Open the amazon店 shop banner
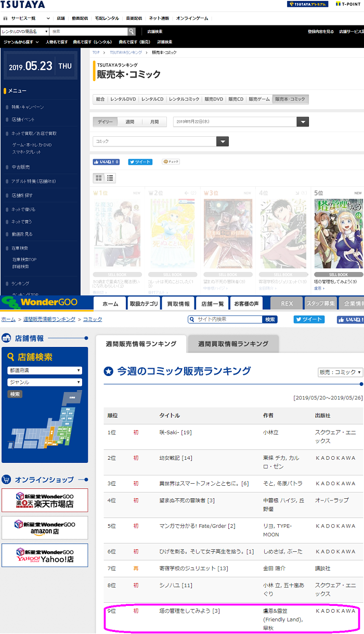Viewport: 364px width, 634px height. (x=45, y=528)
